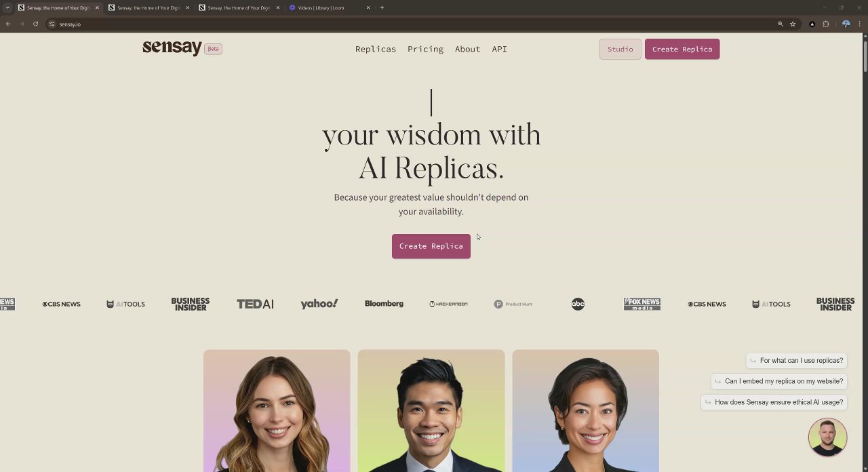Screen dimensions: 868x472
Task: Open the chat avatar bubble
Action: [x=827, y=437]
